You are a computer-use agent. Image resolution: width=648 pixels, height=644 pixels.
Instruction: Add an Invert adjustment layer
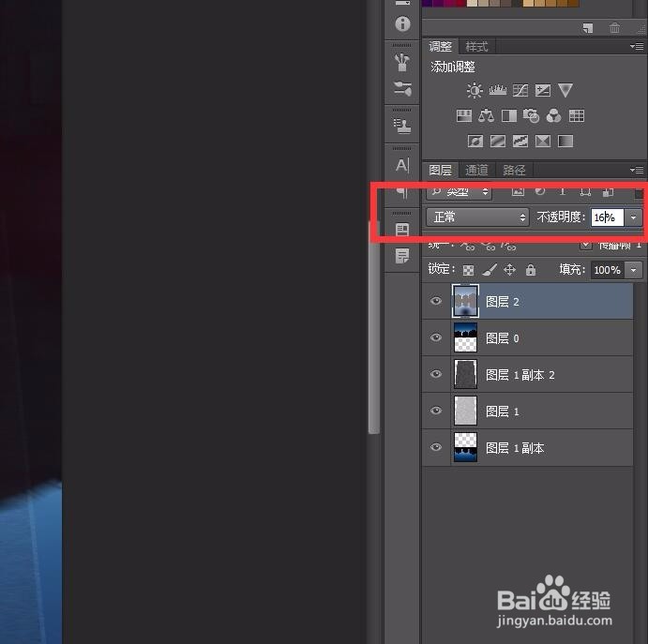point(475,142)
